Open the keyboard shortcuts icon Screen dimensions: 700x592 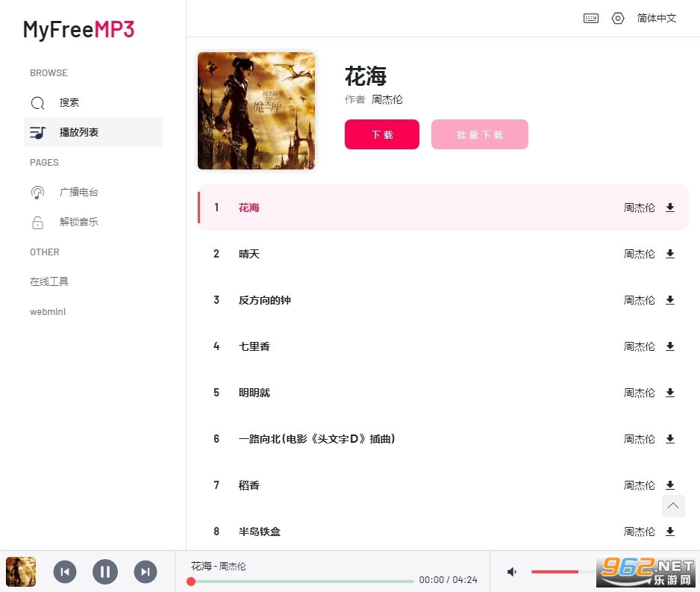click(x=590, y=19)
